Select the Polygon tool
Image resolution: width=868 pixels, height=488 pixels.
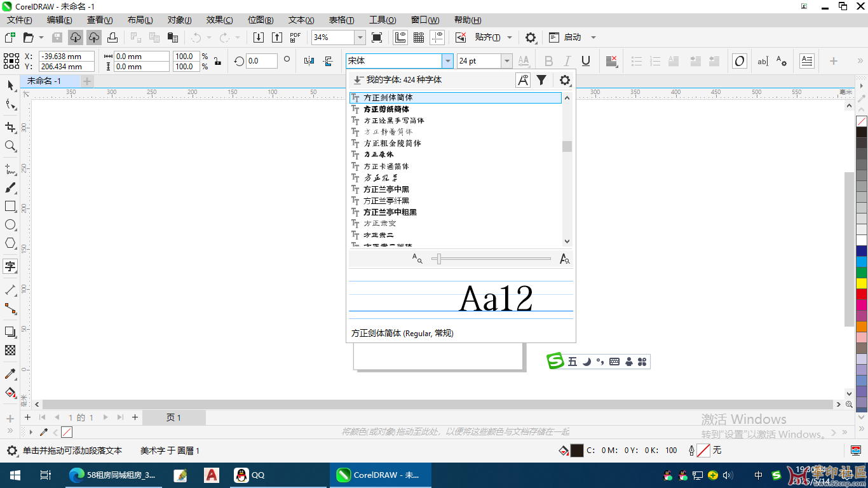pos(10,243)
